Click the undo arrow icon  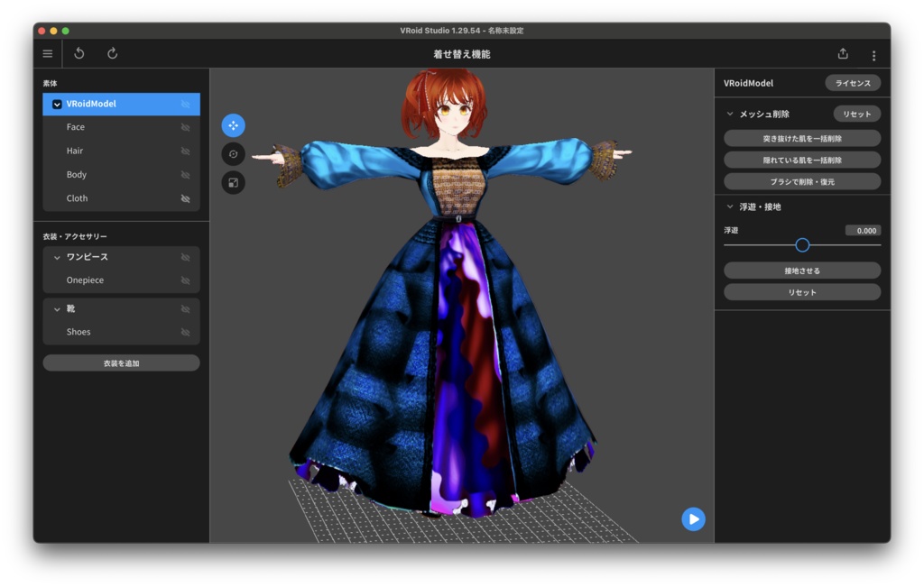pos(79,53)
